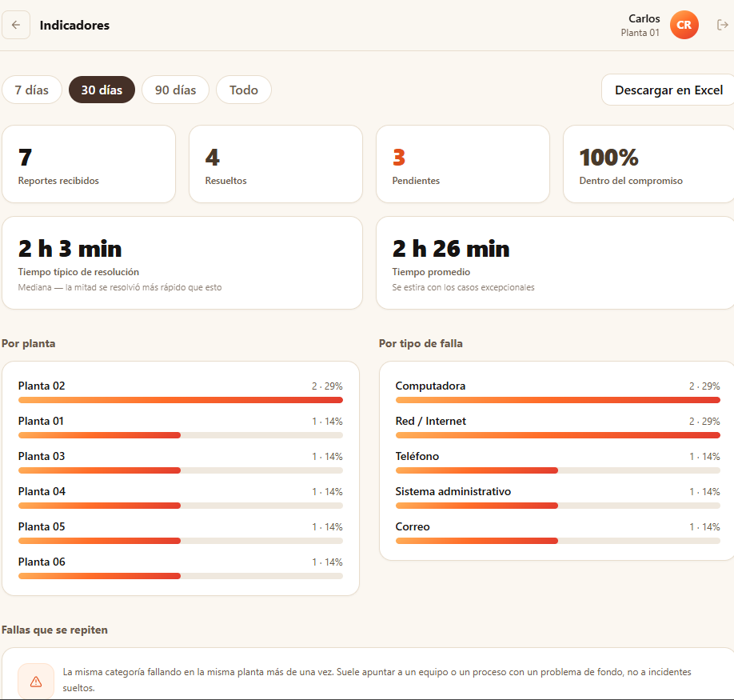Click the Dentro del compromiso card
Viewport: 734px width, 700px height.
(x=648, y=164)
